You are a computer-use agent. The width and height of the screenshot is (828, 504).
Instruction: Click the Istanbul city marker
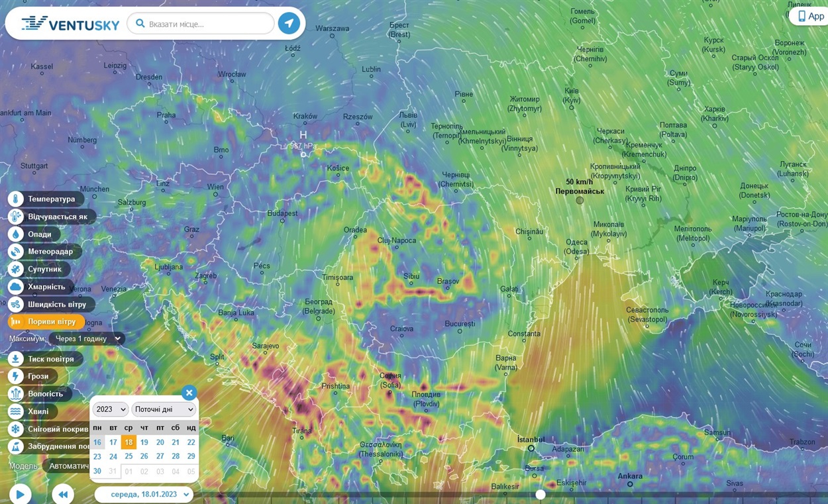pyautogui.click(x=531, y=448)
